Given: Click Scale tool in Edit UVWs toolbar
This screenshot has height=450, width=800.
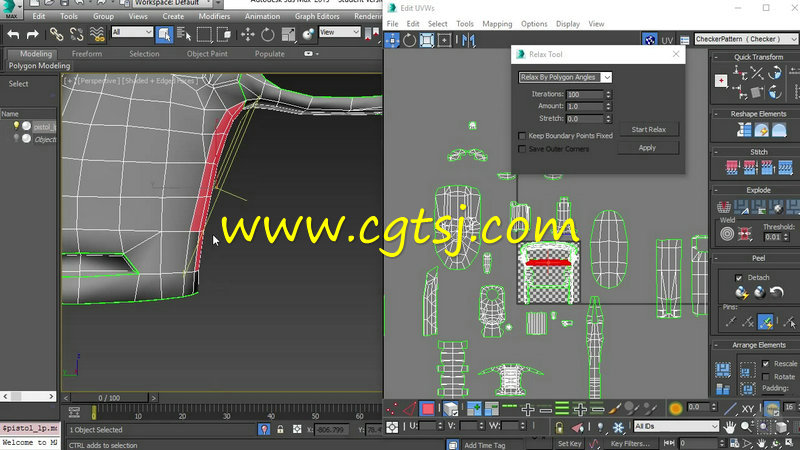Looking at the screenshot, I should point(427,40).
